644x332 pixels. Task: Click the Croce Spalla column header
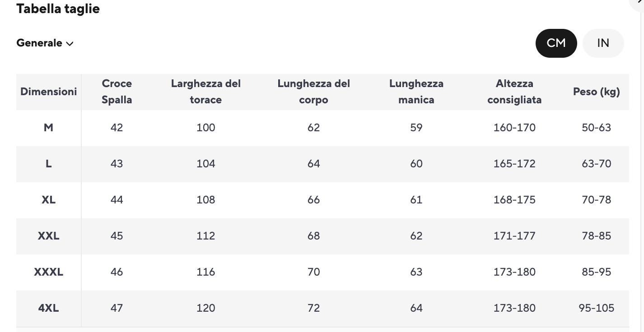[x=117, y=92]
